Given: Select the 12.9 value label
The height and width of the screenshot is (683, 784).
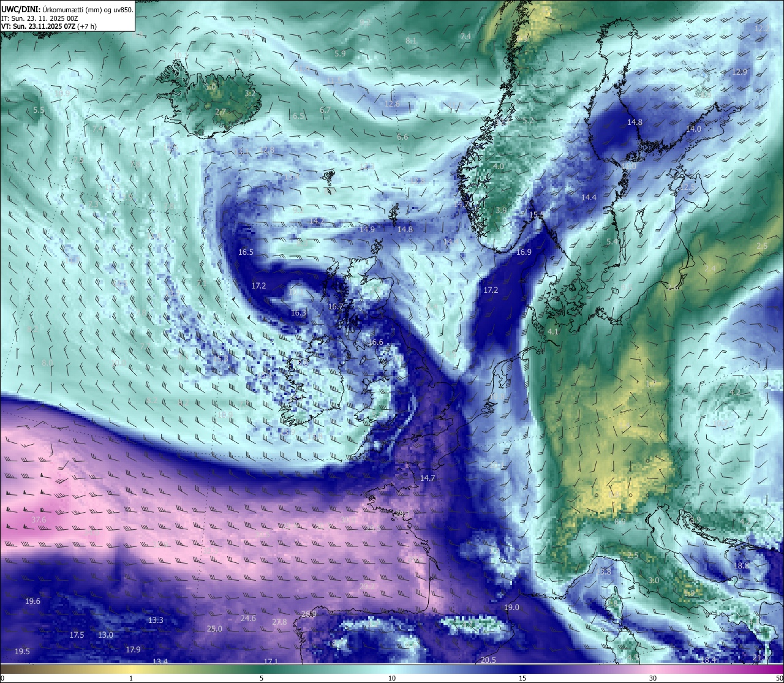Looking at the screenshot, I should [x=739, y=72].
